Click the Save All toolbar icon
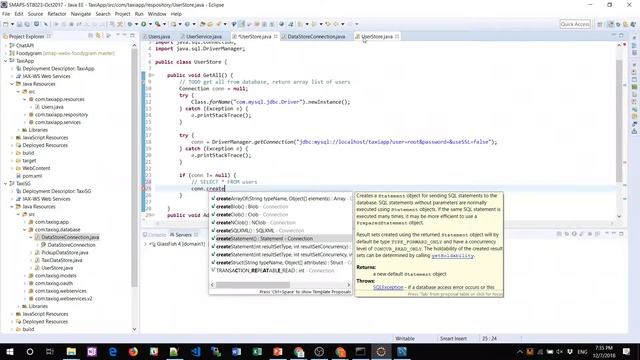640x360 pixels. tap(27, 24)
